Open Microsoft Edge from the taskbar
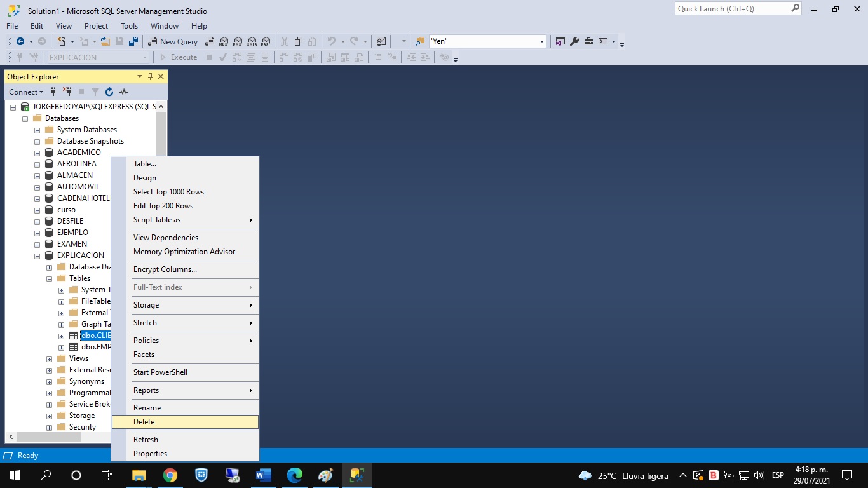The height and width of the screenshot is (488, 868). pos(295,475)
